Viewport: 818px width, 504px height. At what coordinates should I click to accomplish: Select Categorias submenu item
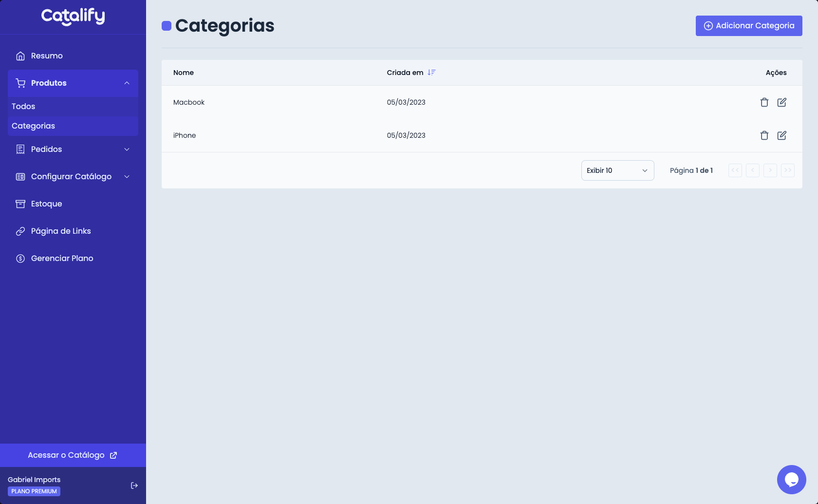pos(73,126)
